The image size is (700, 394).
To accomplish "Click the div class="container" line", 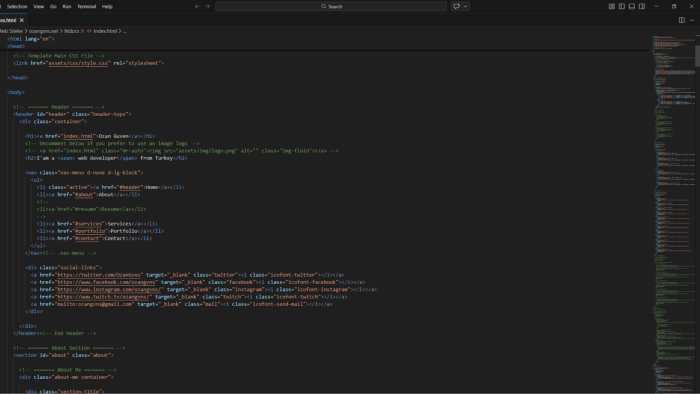I will [53, 121].
